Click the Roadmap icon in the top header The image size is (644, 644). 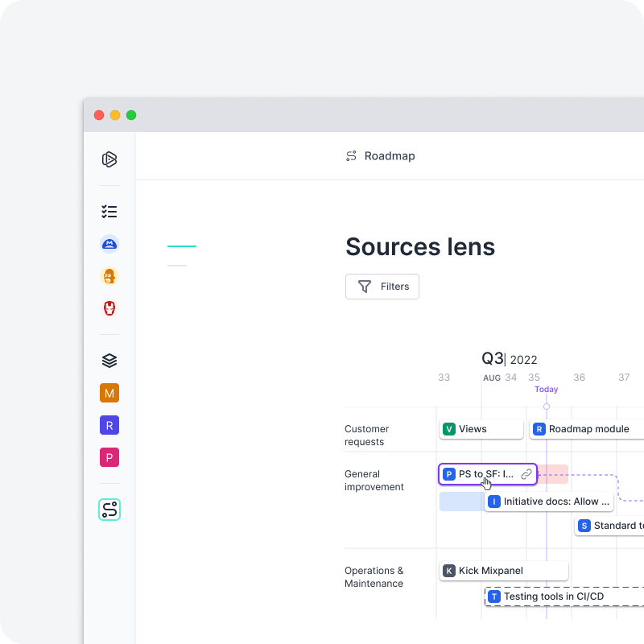[x=351, y=155]
